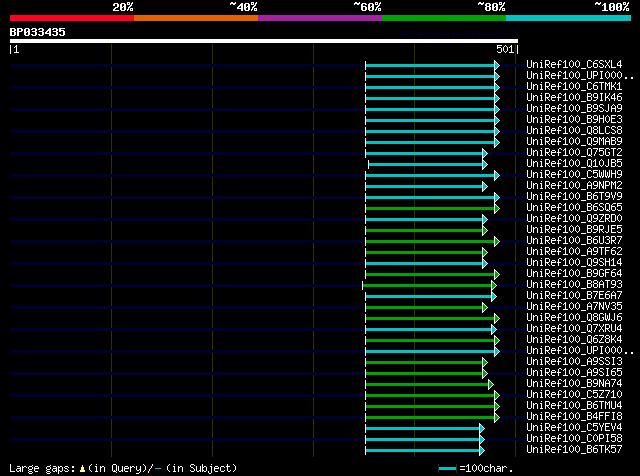Click the arrowhead ending the B6TK57 alignment
Image resolution: width=640 pixels, height=476 pixels.
point(482,451)
